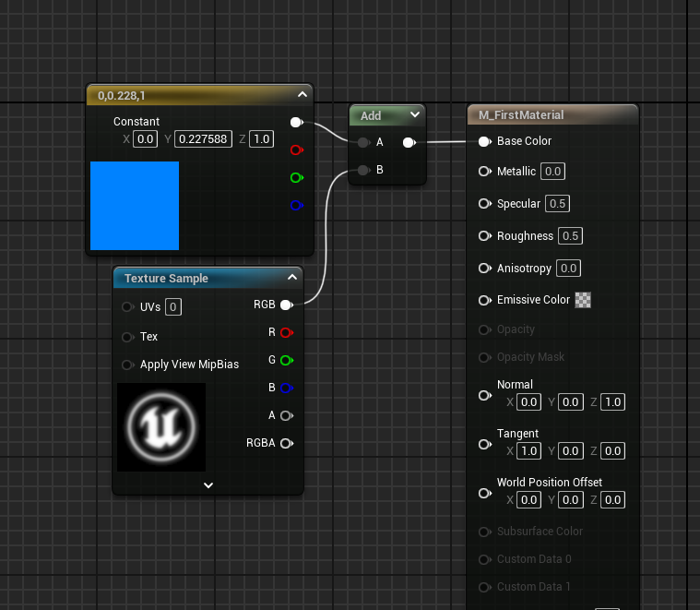
Task: Edit the World Position Offset Z field
Action: pyautogui.click(x=612, y=499)
